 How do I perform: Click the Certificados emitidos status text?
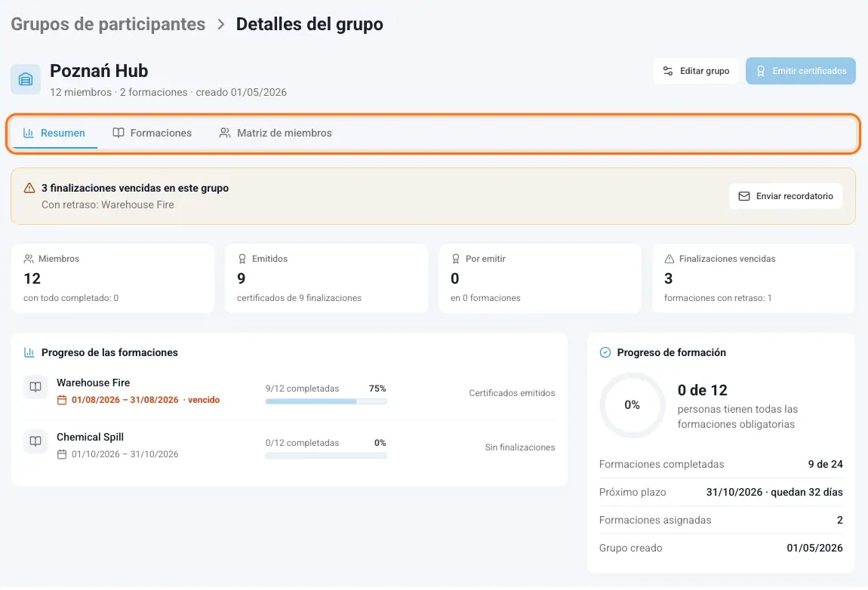coord(512,393)
